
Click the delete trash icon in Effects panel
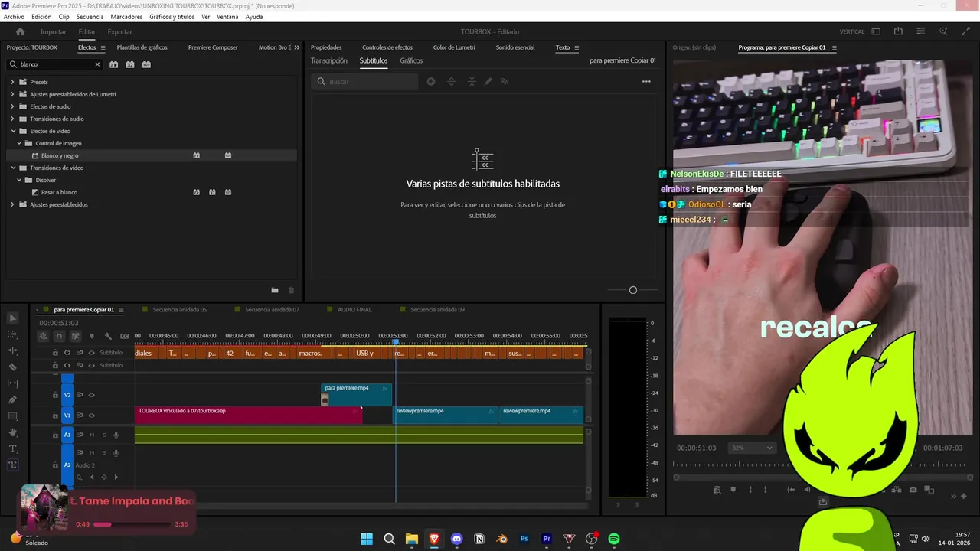pyautogui.click(x=291, y=290)
